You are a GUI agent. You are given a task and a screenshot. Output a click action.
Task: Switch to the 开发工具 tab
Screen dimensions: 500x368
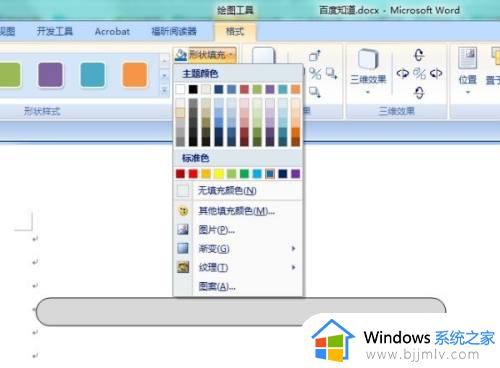pos(55,31)
